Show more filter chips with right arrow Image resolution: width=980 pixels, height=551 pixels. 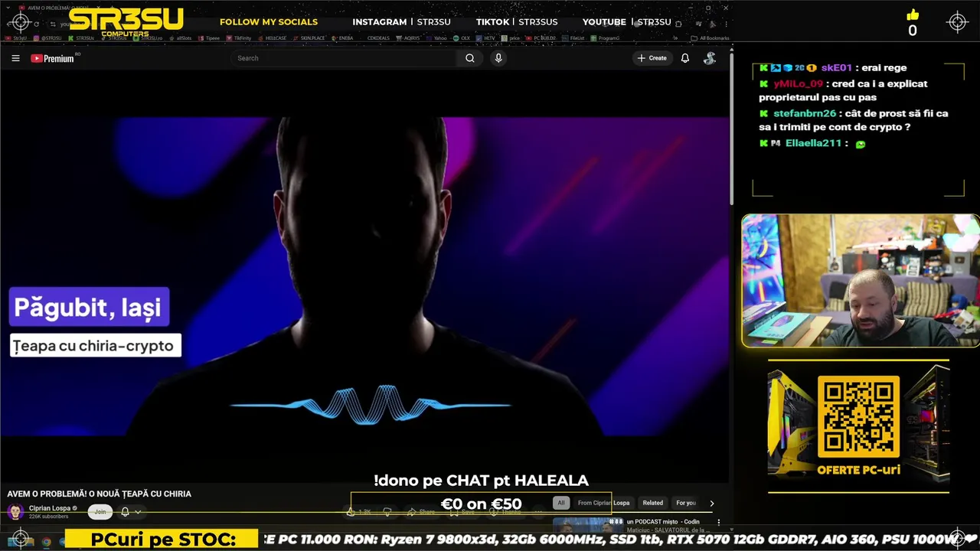[712, 503]
